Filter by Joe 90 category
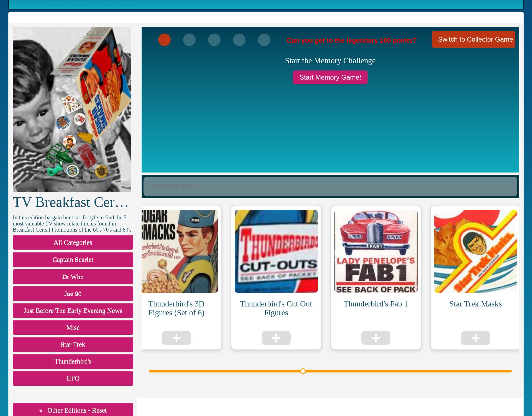Viewport: 532px width, 416px height. (73, 294)
